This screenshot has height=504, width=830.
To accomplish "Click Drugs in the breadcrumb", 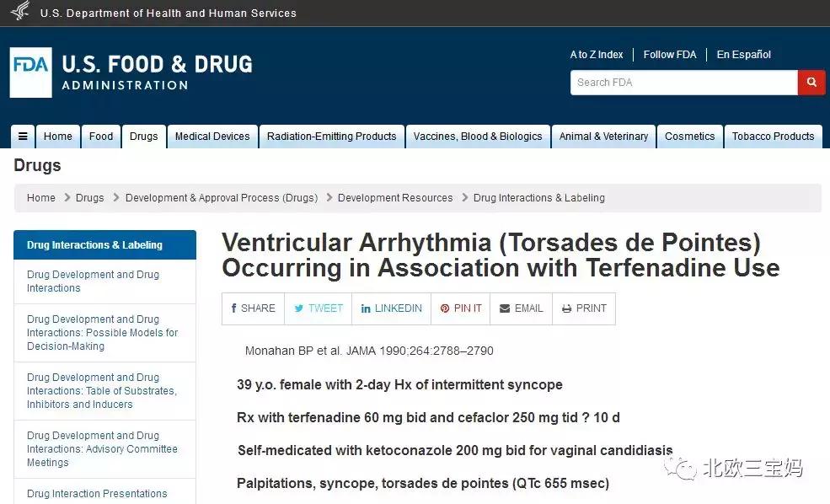I will (89, 198).
